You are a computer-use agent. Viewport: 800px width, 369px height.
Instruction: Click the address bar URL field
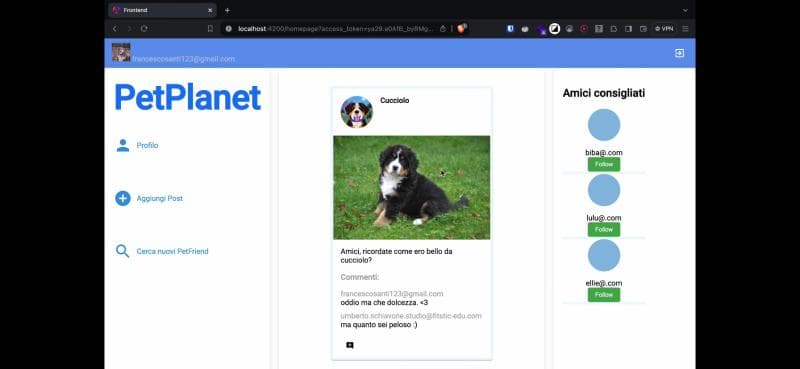pos(335,29)
